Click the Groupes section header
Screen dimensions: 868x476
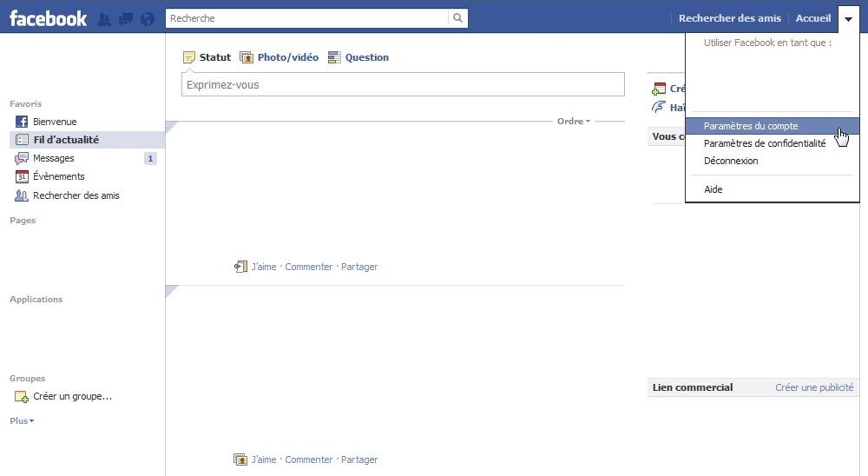coord(27,379)
